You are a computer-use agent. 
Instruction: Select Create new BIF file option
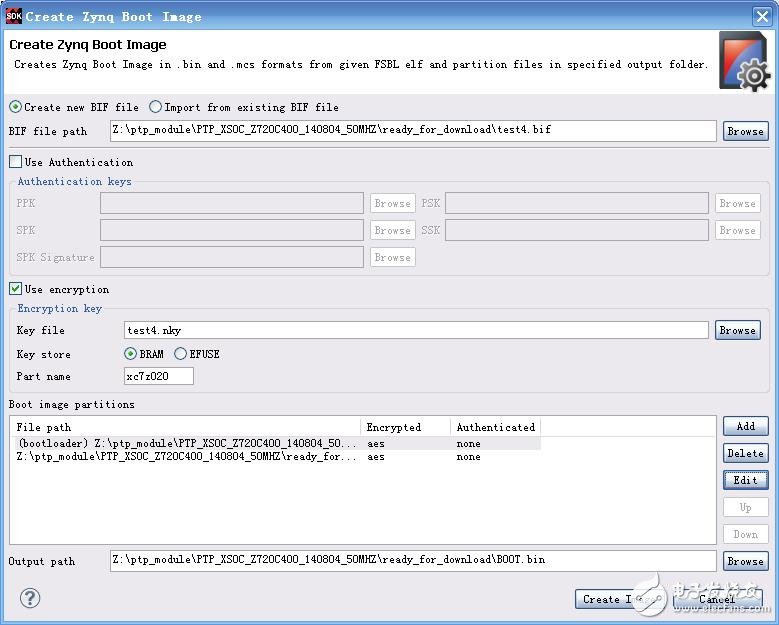tap(15, 107)
